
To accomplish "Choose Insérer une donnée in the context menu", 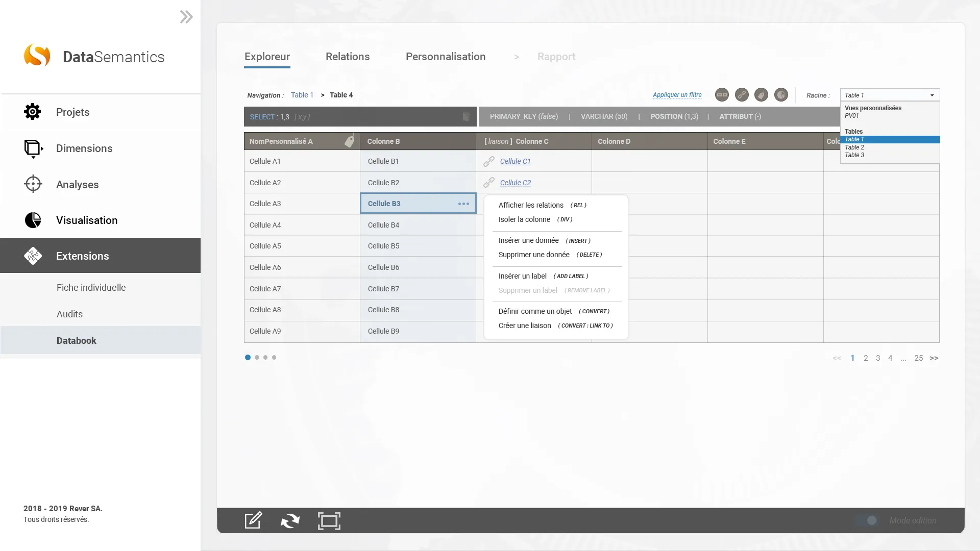I will (528, 240).
